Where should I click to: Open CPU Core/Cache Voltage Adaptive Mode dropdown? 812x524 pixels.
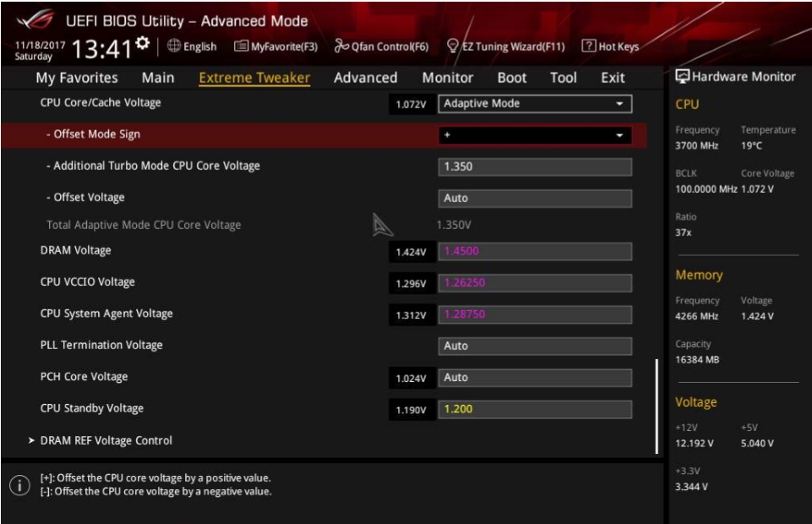(535, 104)
